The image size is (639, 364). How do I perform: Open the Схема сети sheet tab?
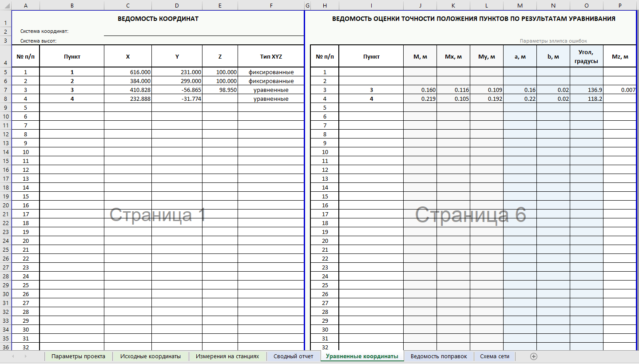click(495, 356)
